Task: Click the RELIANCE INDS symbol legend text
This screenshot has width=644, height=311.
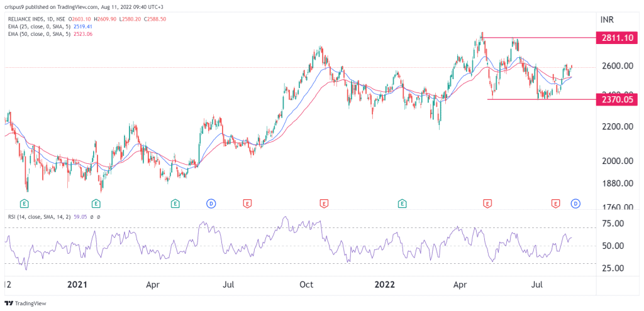Action: point(26,19)
